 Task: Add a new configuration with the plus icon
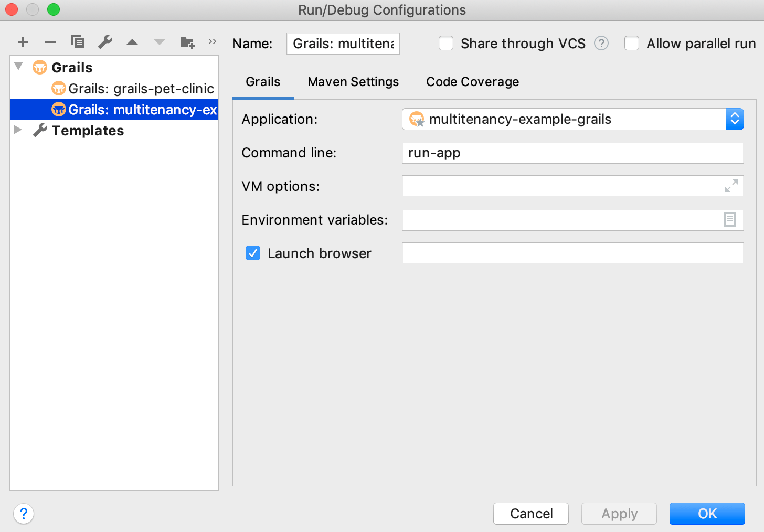point(23,42)
